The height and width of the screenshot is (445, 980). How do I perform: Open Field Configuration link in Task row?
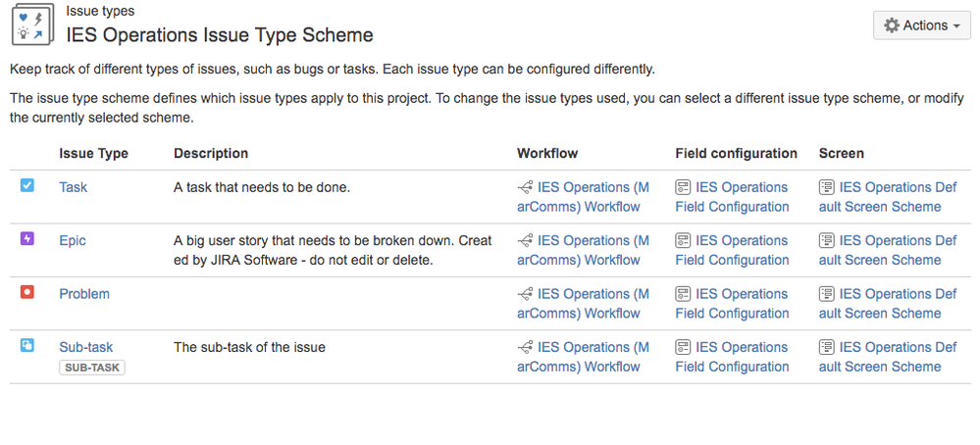coord(732,197)
